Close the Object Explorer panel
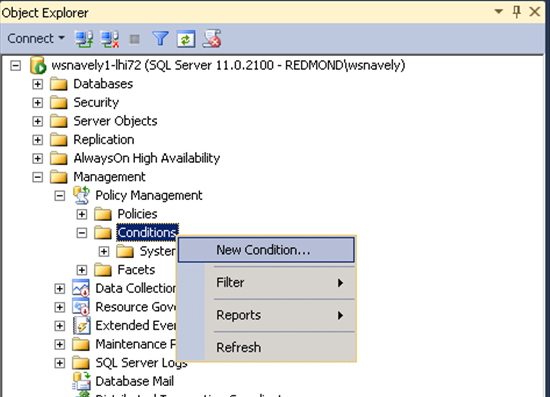Image resolution: width=550 pixels, height=397 pixels. tap(535, 12)
